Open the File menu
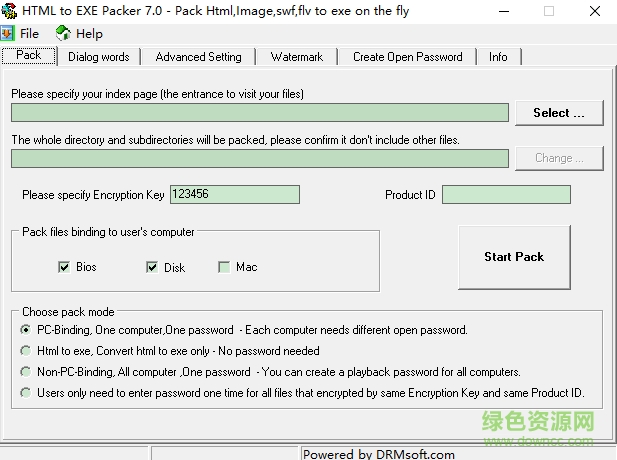This screenshot has width=617, height=460. coord(29,33)
